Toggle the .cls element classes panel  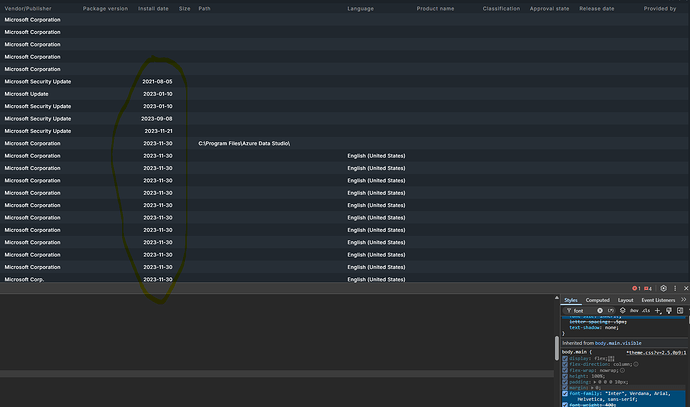coord(646,311)
